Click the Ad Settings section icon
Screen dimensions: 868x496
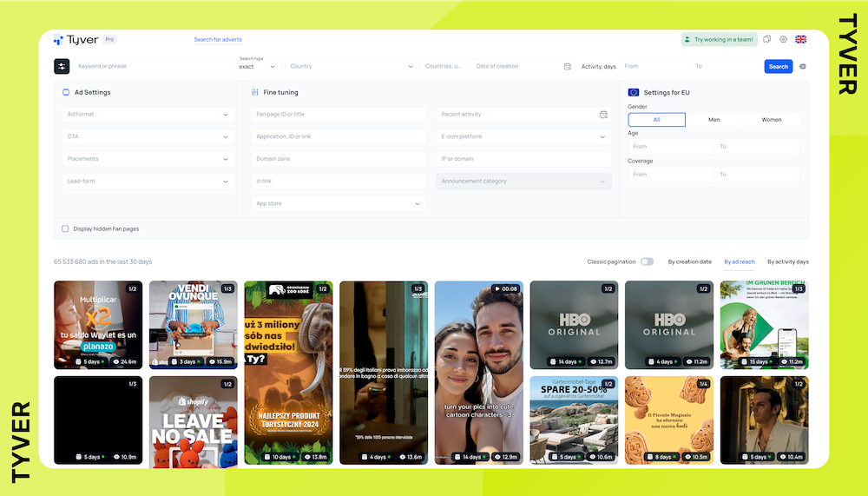(x=66, y=93)
